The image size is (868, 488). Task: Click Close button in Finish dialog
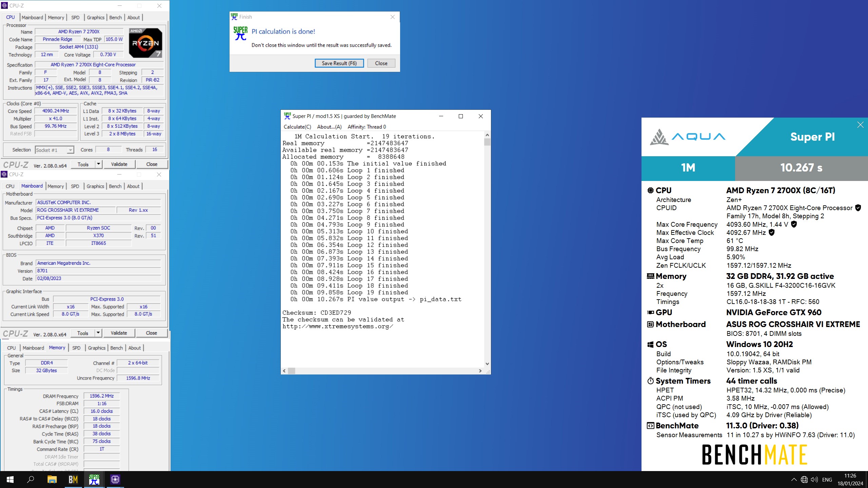pos(381,63)
